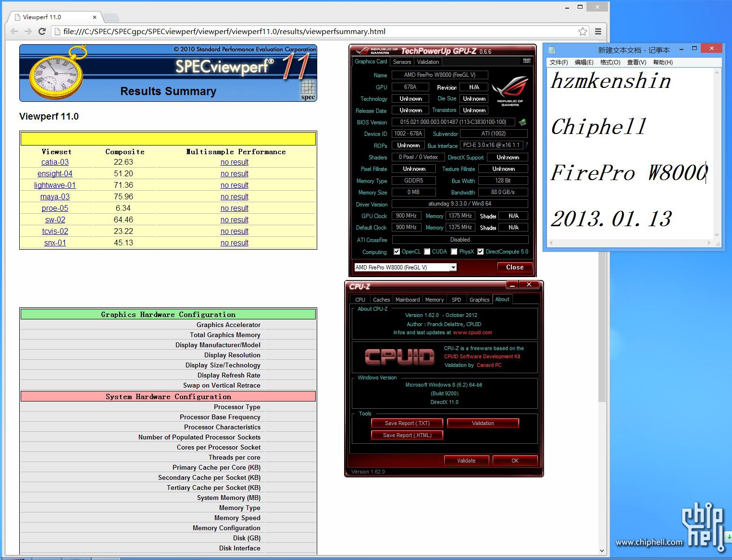The image size is (732, 560).
Task: Open Notepad 查看(V) menu
Action: coord(636,62)
